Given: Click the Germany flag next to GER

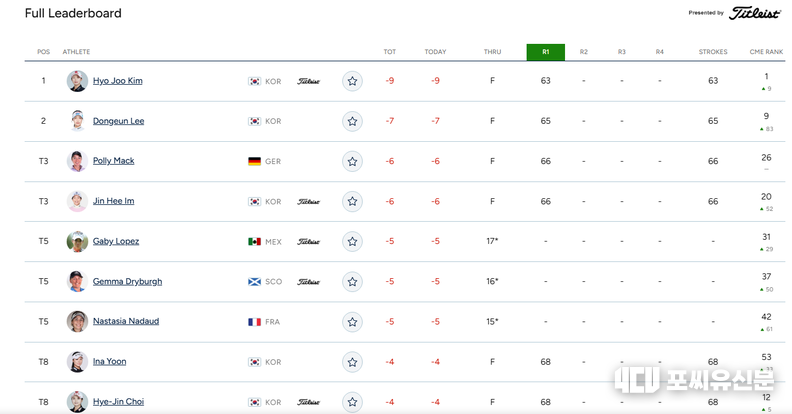Looking at the screenshot, I should point(254,161).
